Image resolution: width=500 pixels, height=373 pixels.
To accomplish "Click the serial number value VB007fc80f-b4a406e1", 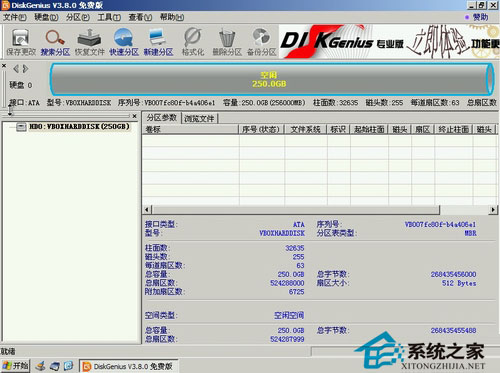I will coord(440,224).
